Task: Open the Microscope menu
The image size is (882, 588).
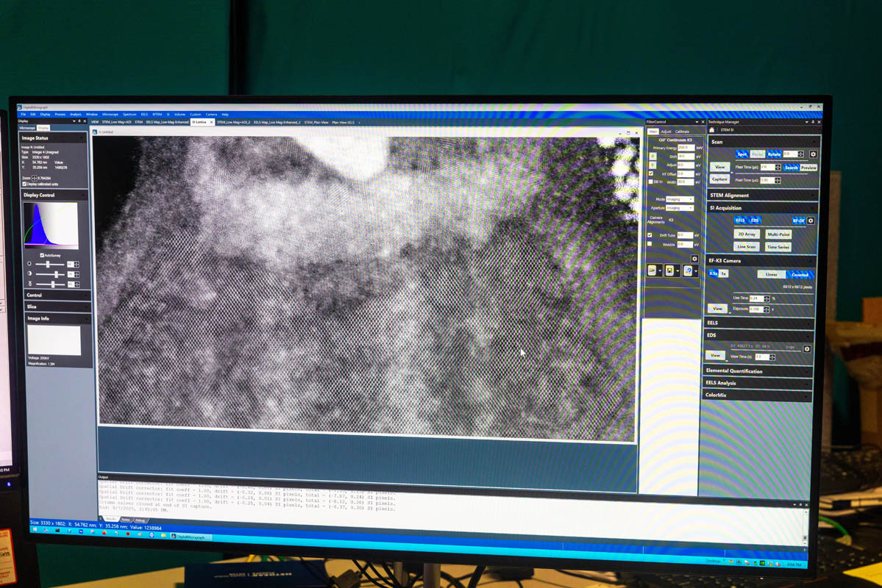Action: (x=110, y=115)
